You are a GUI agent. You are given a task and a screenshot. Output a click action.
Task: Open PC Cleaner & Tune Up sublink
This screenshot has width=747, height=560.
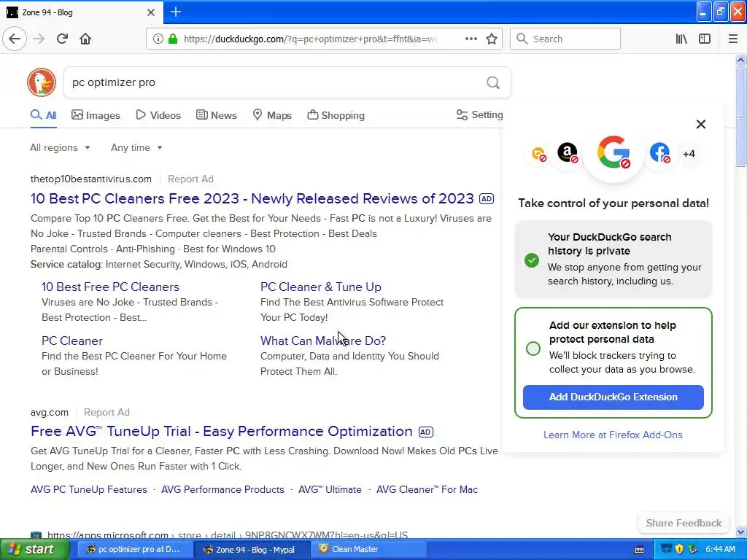[x=321, y=287]
